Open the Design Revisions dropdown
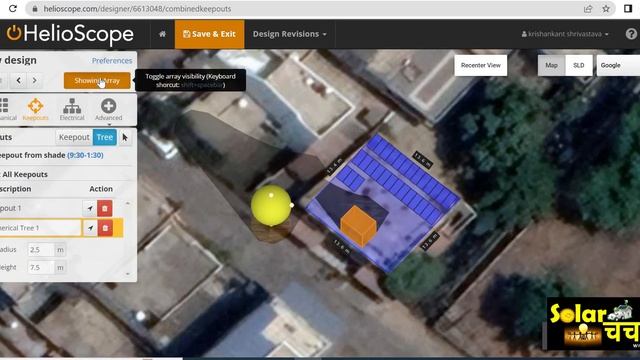 (289, 34)
